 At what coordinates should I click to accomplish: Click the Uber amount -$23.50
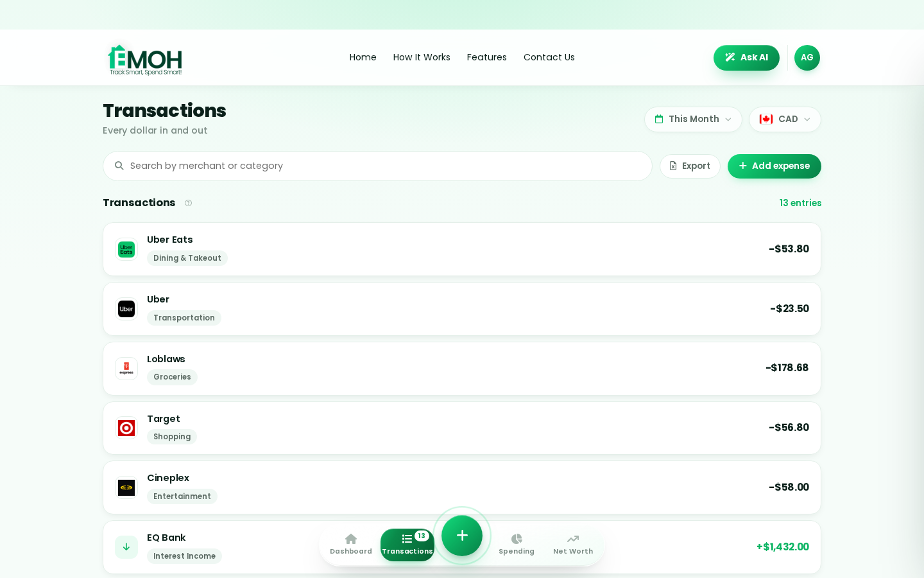[x=789, y=309]
